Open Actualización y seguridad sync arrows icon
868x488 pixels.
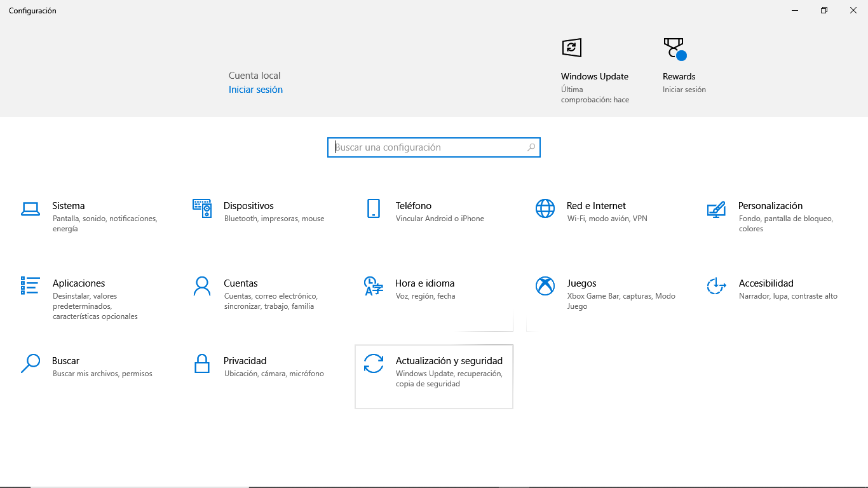tap(374, 363)
